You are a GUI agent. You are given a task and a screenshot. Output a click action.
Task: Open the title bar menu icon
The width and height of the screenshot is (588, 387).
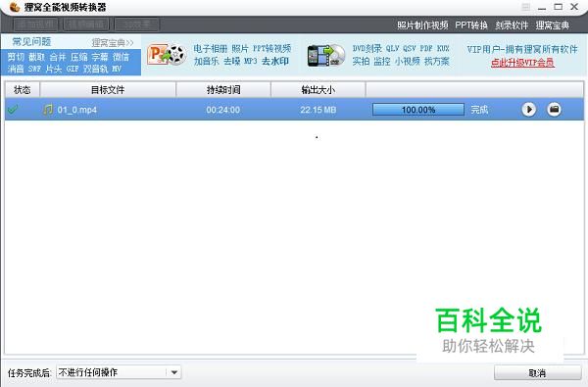click(x=526, y=7)
